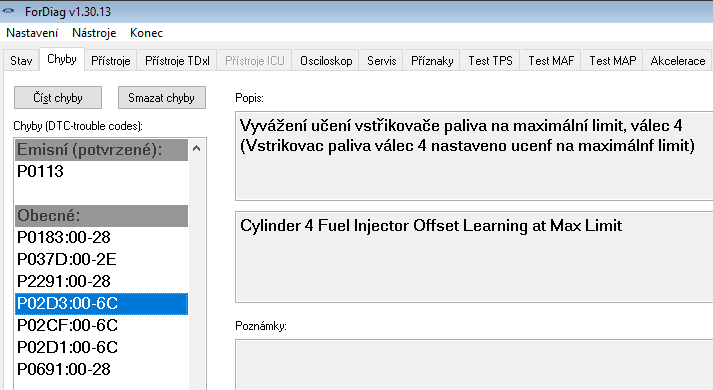Screen dimensions: 713x390
Task: Select fault code P037D:00-2E
Action: click(x=101, y=259)
